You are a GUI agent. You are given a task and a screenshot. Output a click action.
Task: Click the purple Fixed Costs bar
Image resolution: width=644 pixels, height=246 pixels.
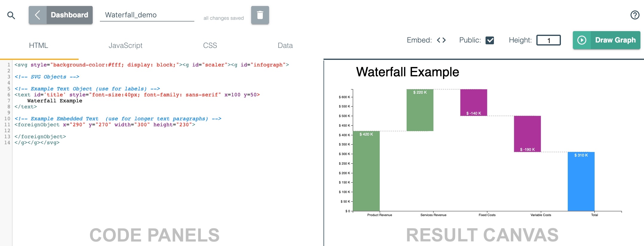[x=474, y=102]
